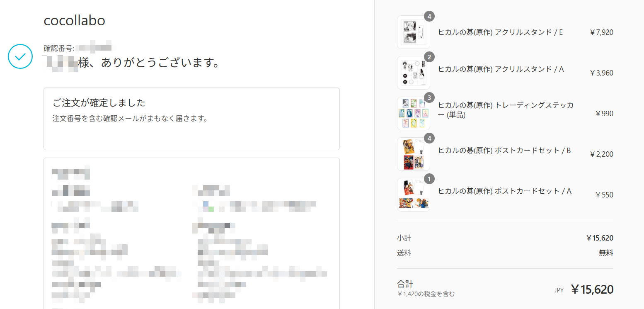Click quantity badge 1 on Postcard Set A
Viewport: 644px width, 309px height.
(429, 179)
